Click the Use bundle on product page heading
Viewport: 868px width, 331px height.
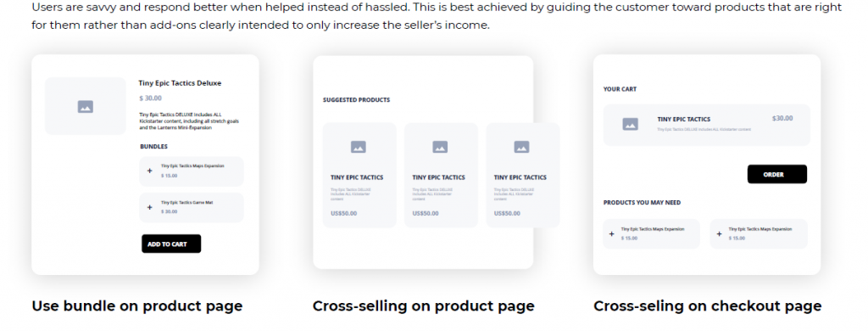[x=136, y=306]
